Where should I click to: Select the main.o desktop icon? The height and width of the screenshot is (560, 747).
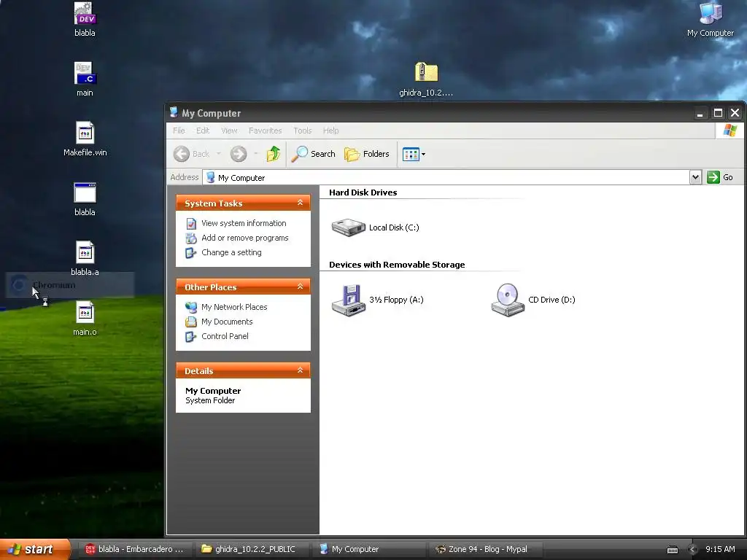point(85,319)
